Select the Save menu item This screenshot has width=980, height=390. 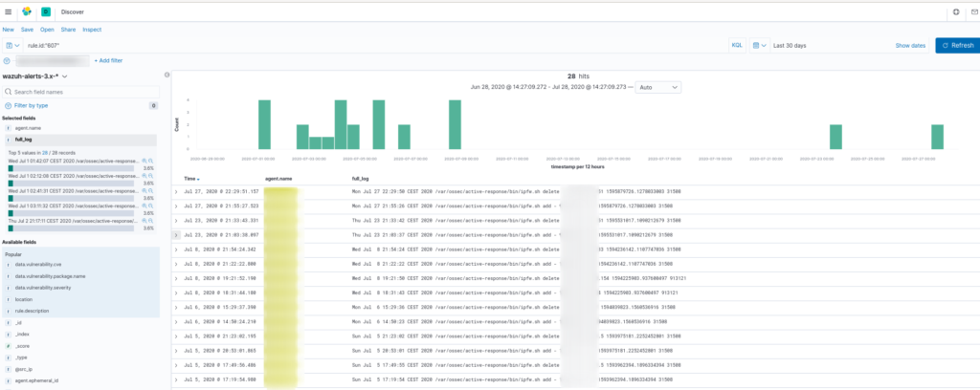[x=27, y=30]
